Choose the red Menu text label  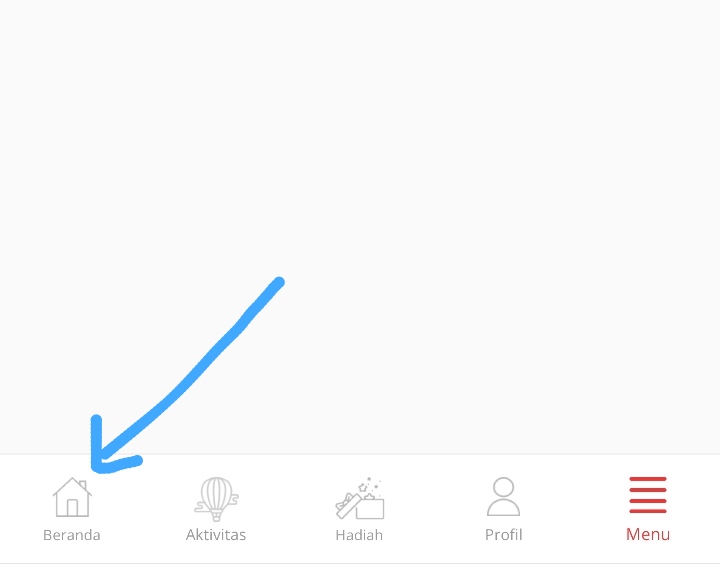[x=648, y=534]
